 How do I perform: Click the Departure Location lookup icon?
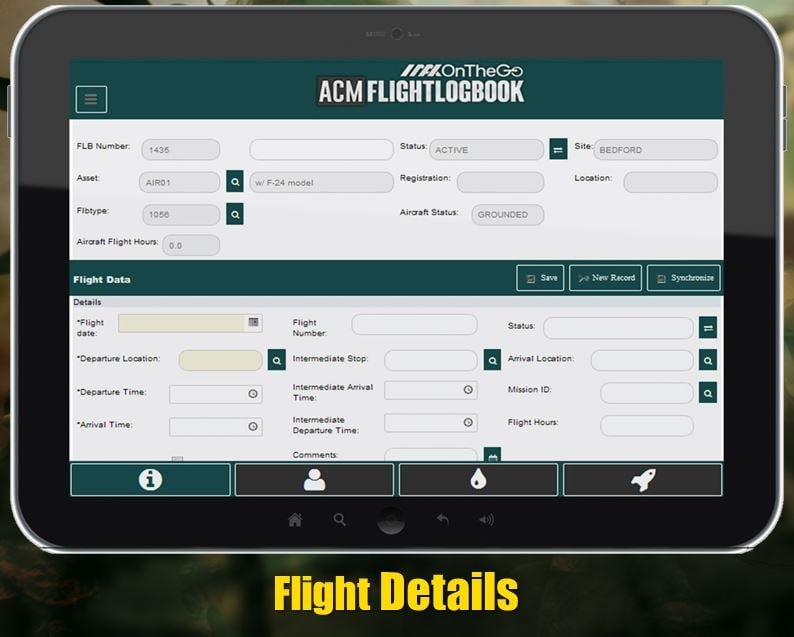277,360
